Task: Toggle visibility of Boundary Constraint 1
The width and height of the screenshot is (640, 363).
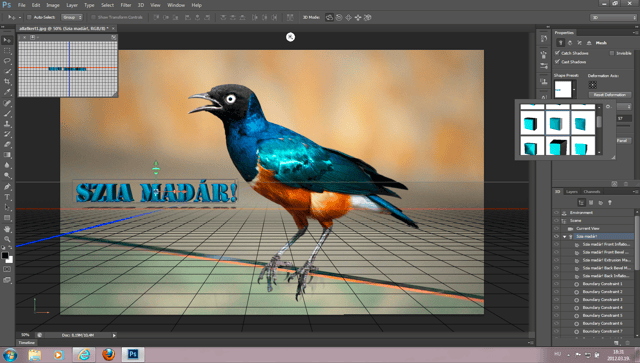Action: [556, 284]
